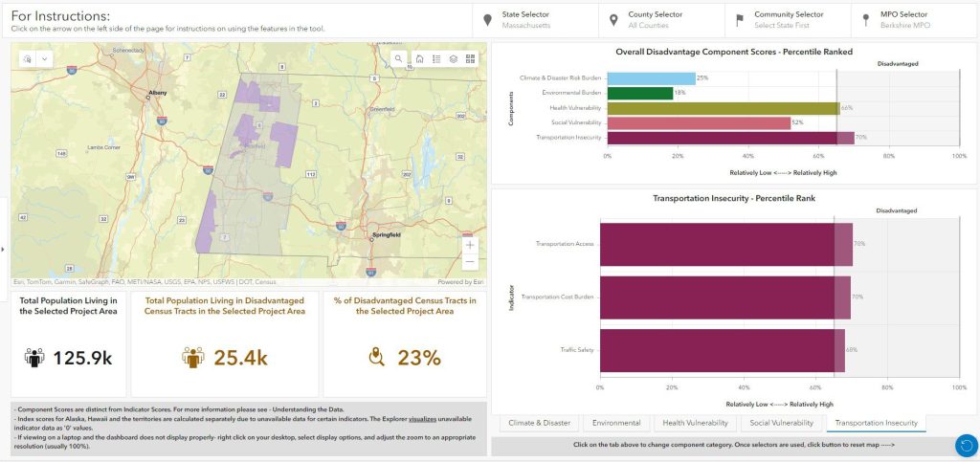980x462 pixels.
Task: Open the basemap gallery grid icon
Action: click(x=470, y=58)
